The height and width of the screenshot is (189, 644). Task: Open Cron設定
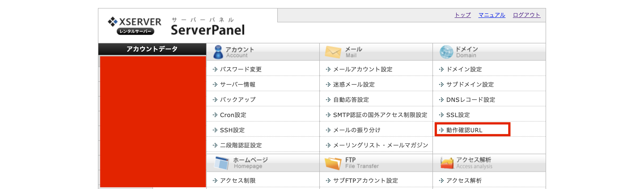click(x=233, y=115)
